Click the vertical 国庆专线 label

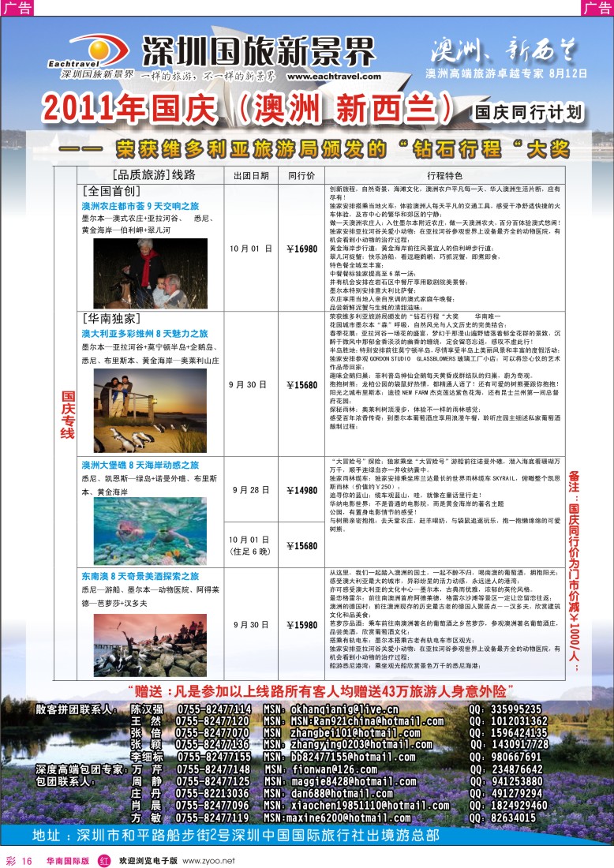68,415
